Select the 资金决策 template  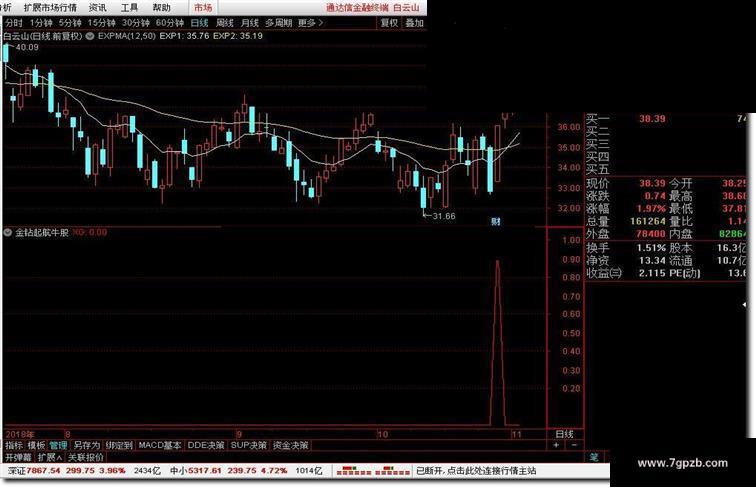[291, 445]
